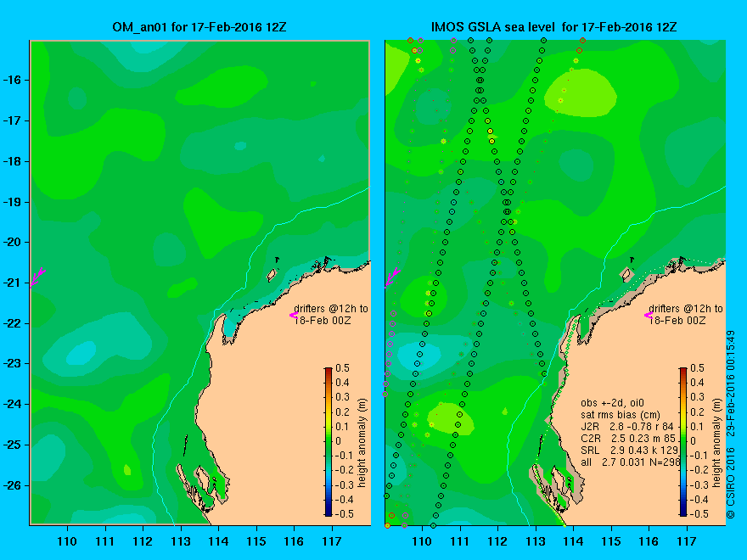
Task: Click longitude label 113 under the IMOS GSLA map
Action: pyautogui.click(x=536, y=541)
